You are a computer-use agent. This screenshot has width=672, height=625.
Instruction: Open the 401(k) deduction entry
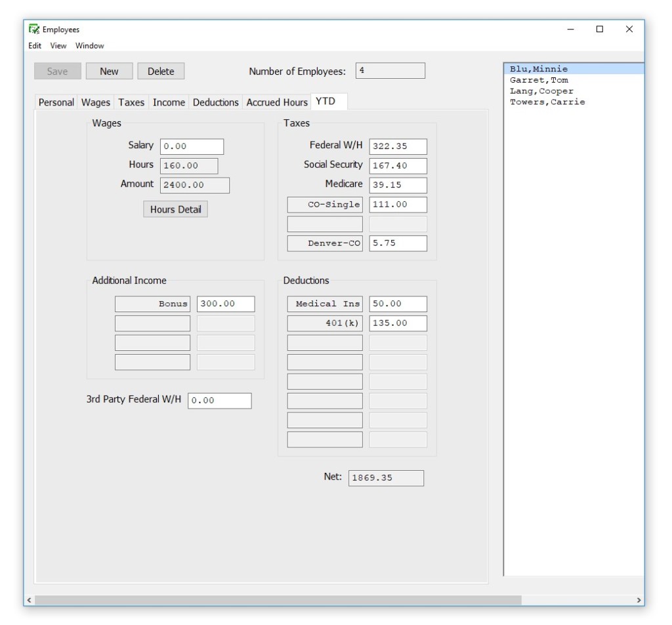325,323
